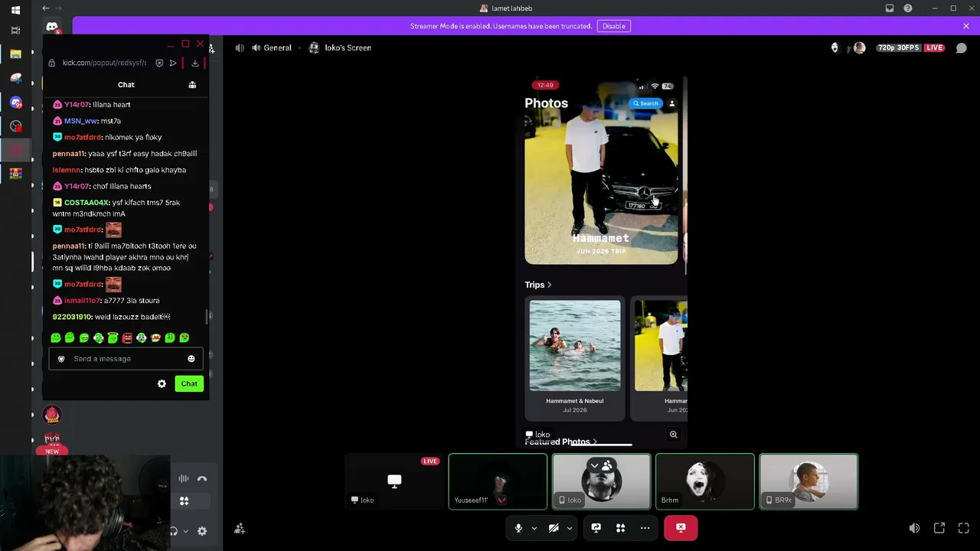
Task: Click the General voice channel name
Action: pyautogui.click(x=277, y=47)
